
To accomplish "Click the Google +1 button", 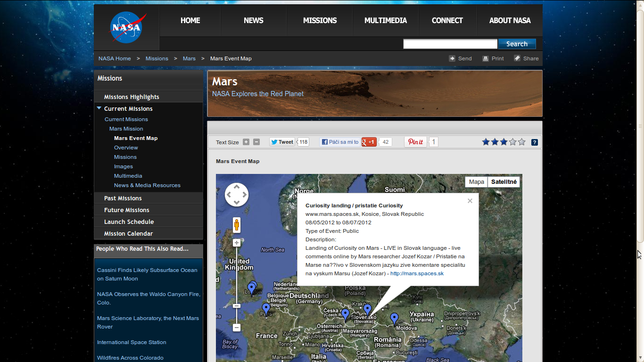I will click(369, 142).
